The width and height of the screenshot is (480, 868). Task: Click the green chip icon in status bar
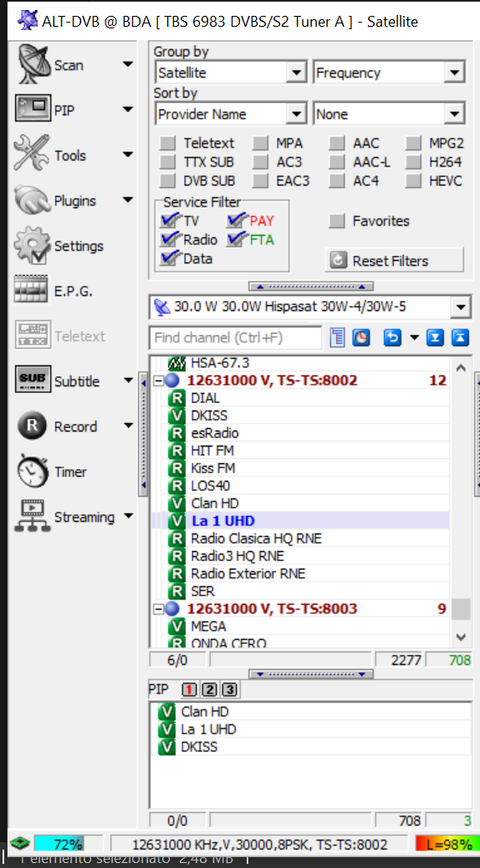[20, 844]
